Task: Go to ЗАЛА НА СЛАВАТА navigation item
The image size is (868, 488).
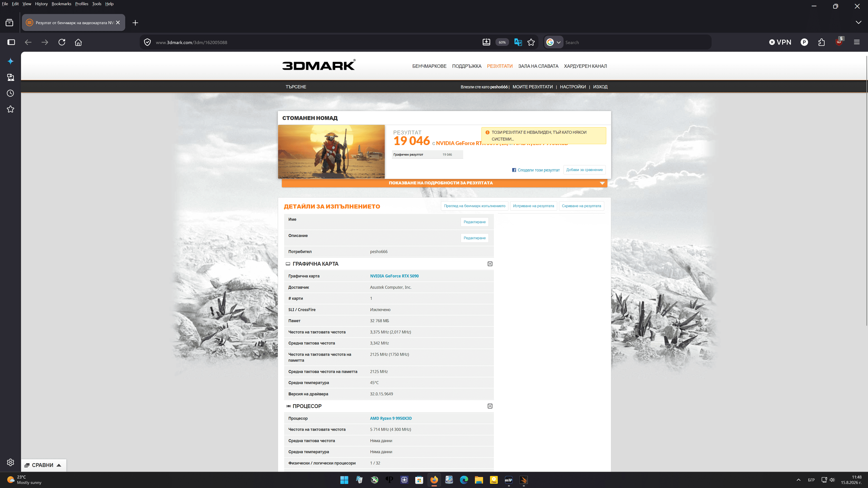Action: 538,66
